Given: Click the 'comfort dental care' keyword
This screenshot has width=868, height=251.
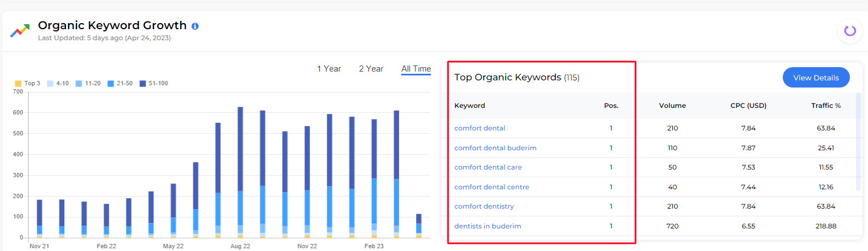Looking at the screenshot, I should pos(488,167).
